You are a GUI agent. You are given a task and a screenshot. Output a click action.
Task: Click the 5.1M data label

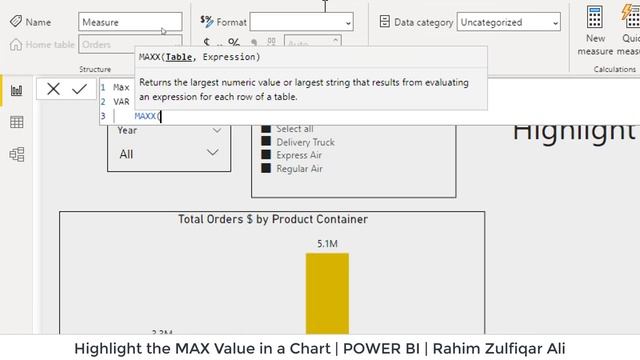[327, 244]
